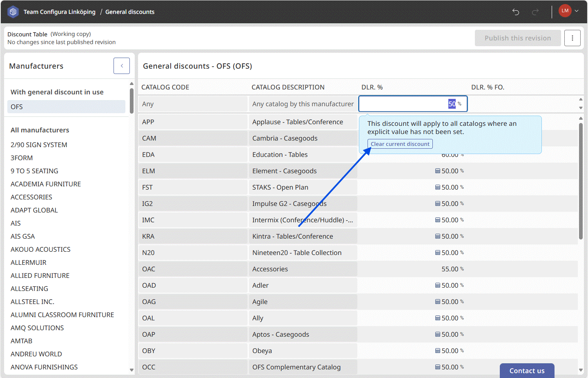Select AMQ SOLUTIONS manufacturer

(x=37, y=328)
